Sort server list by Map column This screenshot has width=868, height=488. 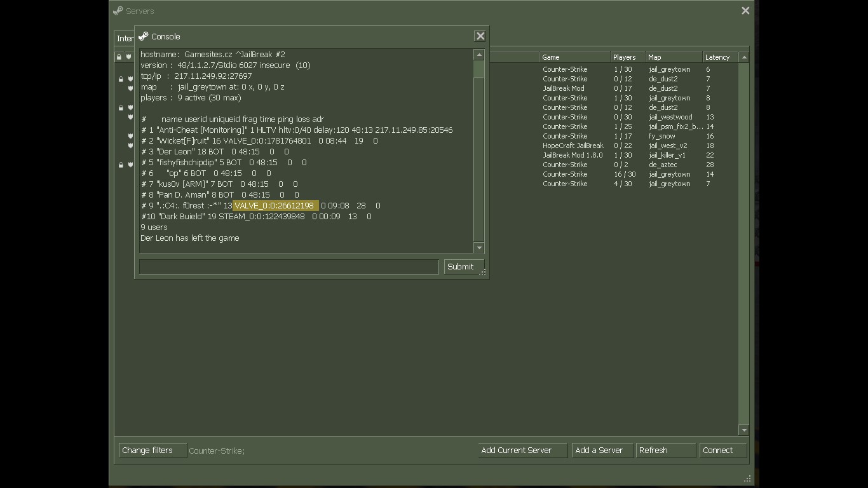click(x=674, y=57)
